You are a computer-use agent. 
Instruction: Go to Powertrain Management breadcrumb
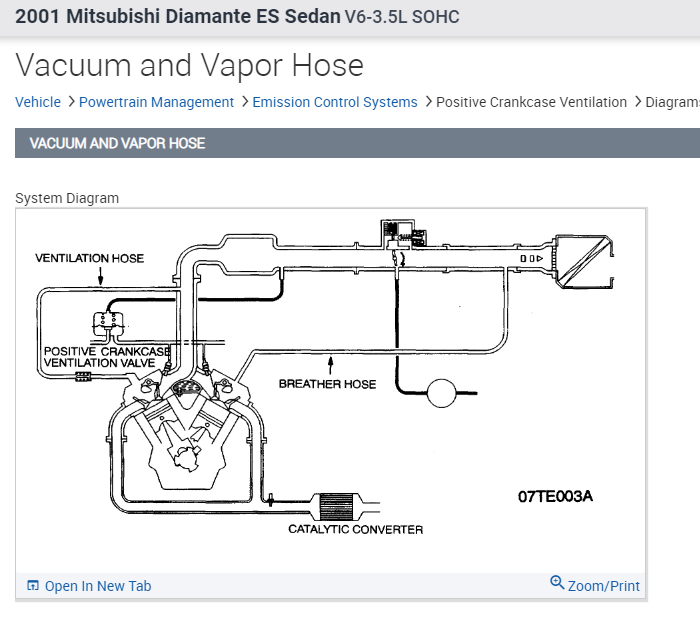156,102
